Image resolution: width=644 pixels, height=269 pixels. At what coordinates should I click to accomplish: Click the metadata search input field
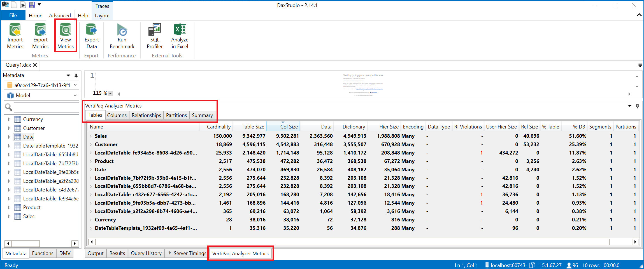[47, 107]
